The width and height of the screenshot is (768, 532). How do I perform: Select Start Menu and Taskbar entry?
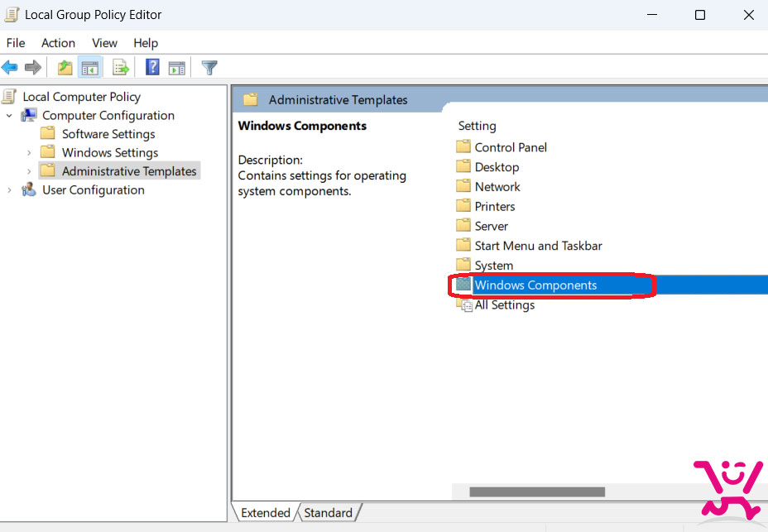(x=538, y=245)
